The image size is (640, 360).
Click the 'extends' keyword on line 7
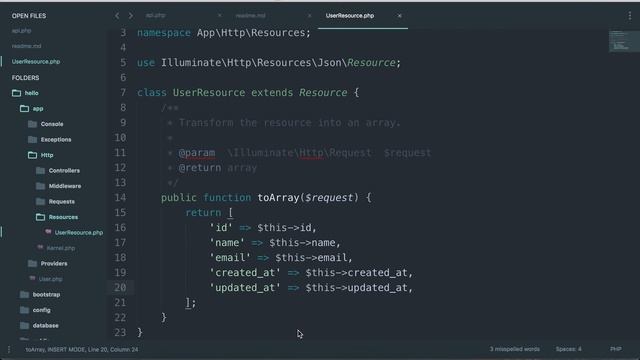tap(272, 93)
